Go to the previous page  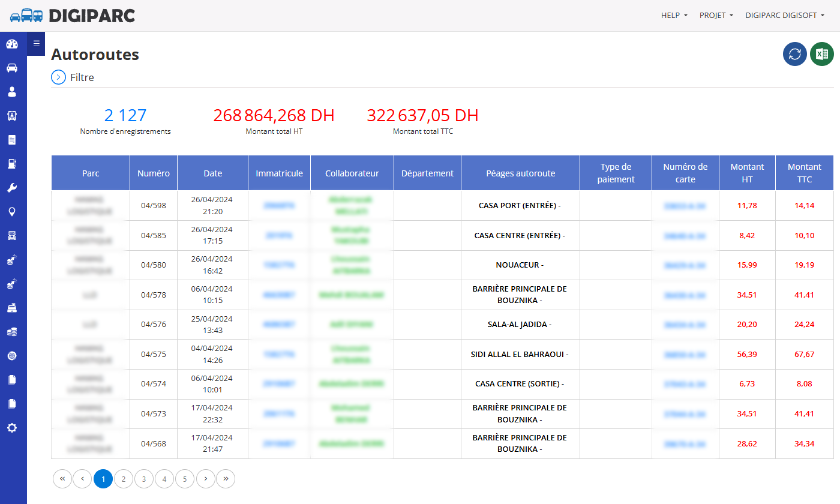[82, 479]
